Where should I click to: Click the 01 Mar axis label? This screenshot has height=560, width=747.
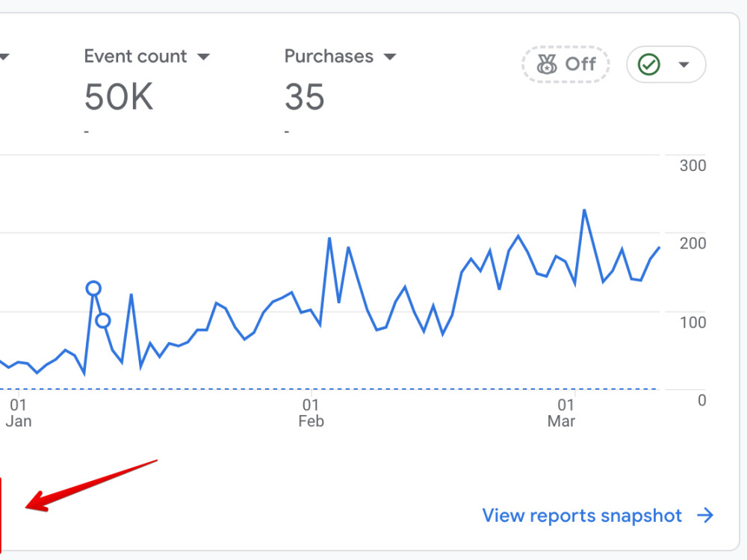(x=562, y=413)
